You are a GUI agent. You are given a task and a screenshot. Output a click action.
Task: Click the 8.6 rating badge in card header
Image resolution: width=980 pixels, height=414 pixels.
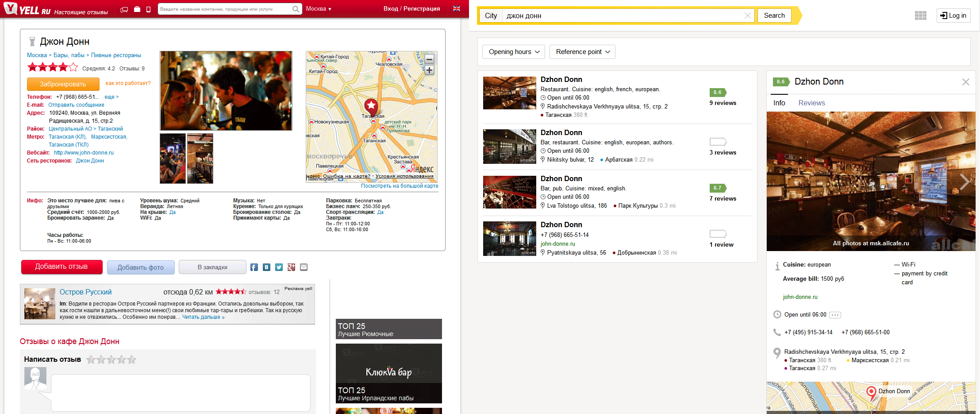click(781, 81)
